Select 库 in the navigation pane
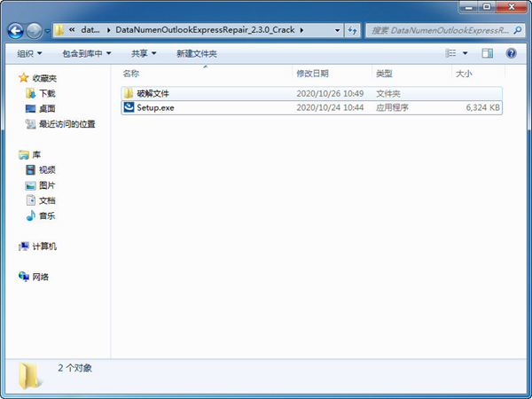Viewport: 532px width, 399px height. (36, 154)
